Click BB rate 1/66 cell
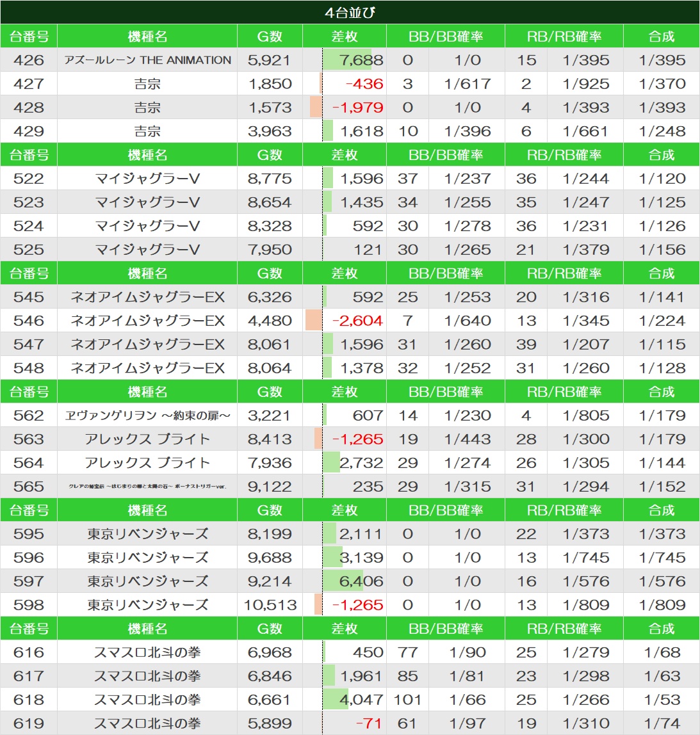The width and height of the screenshot is (700, 735). click(x=467, y=699)
